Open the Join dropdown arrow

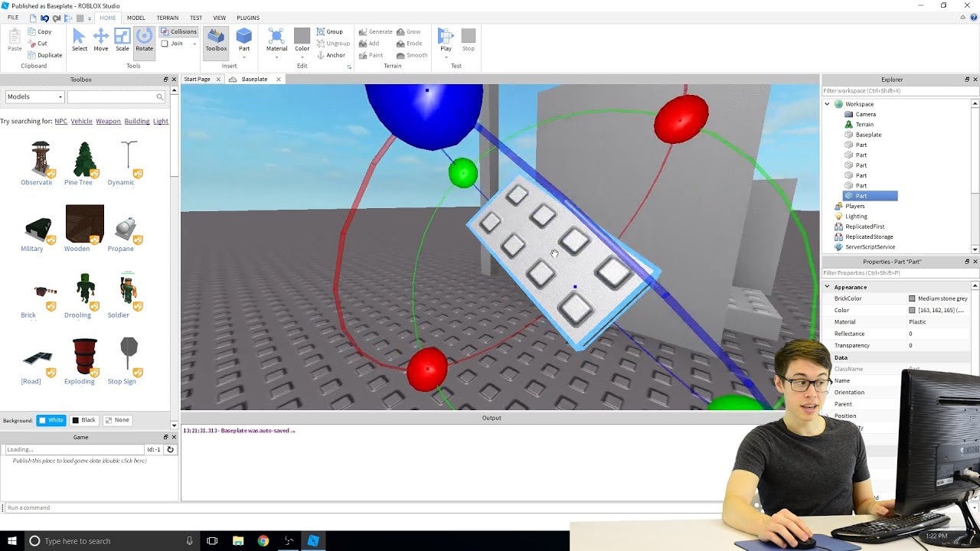click(x=194, y=44)
